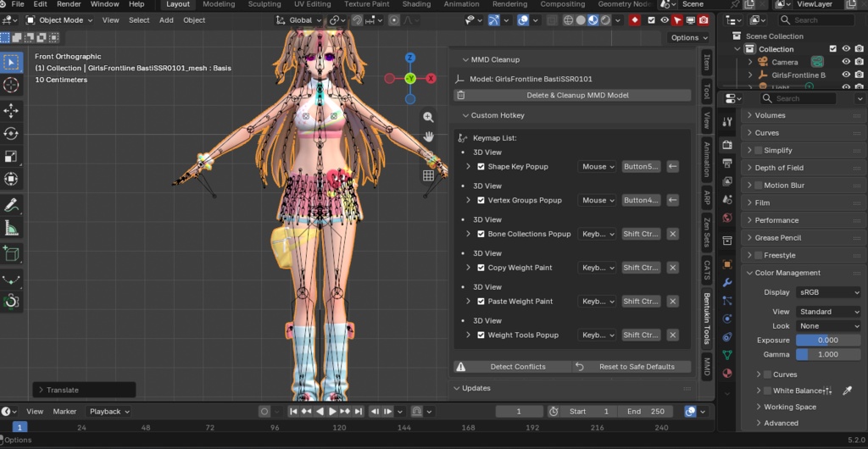The image size is (868, 449).
Task: Adjust the Gamma slider
Action: tap(828, 354)
